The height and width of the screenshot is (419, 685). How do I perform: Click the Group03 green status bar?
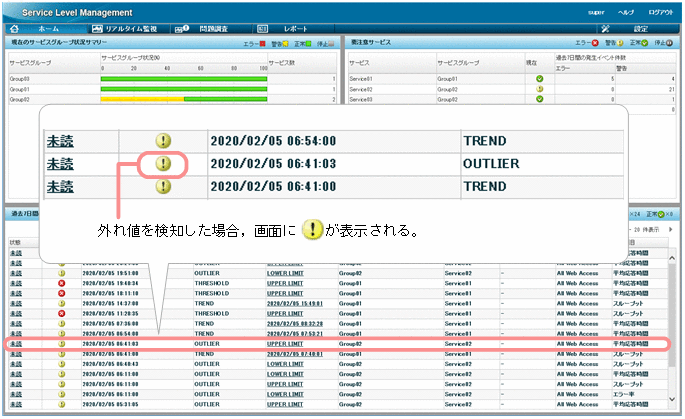coord(184,79)
